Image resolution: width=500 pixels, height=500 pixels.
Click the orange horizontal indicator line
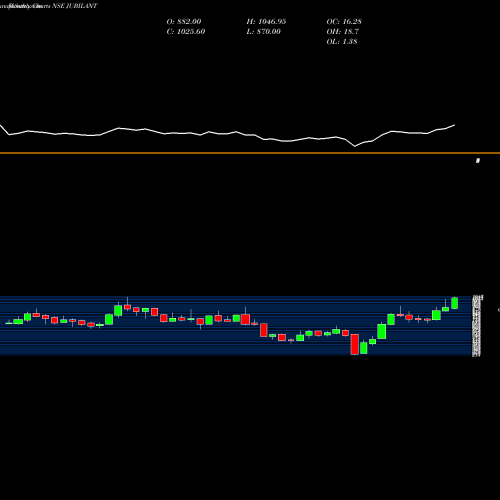(x=250, y=153)
